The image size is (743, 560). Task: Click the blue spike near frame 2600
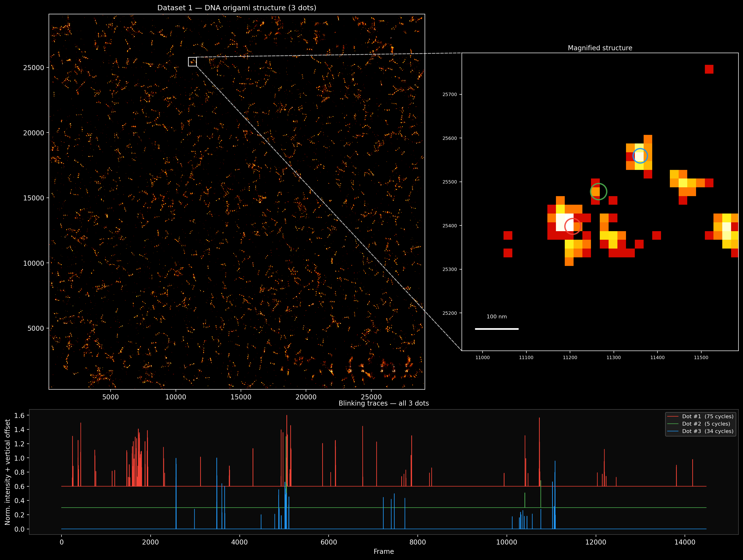176,493
